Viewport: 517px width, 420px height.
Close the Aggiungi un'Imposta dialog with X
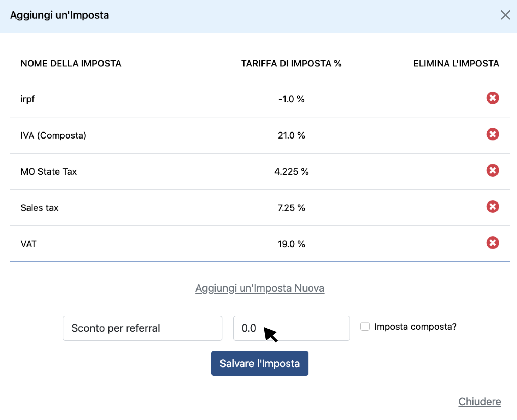click(505, 15)
